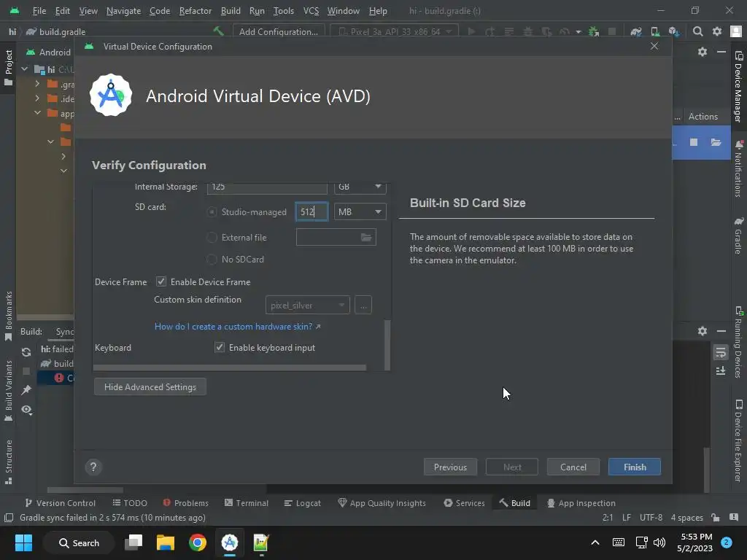Expand the .gradle folder node
This screenshot has width=747, height=560.
coord(37,84)
